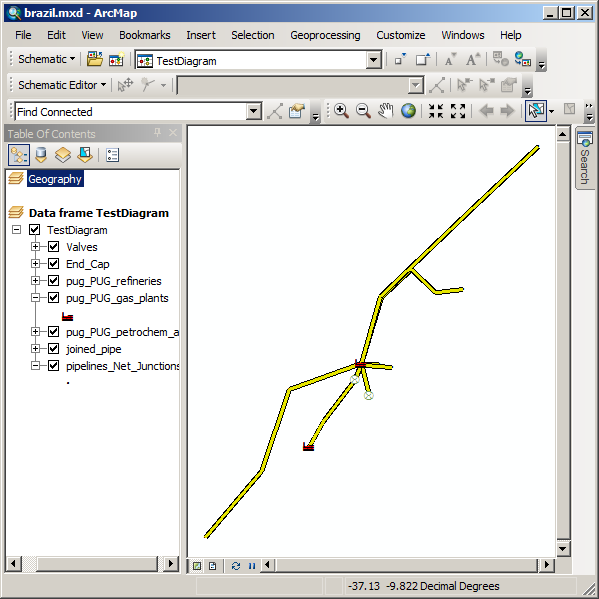The width and height of the screenshot is (599, 599).
Task: Open Geoprocessing menu
Action: point(325,35)
